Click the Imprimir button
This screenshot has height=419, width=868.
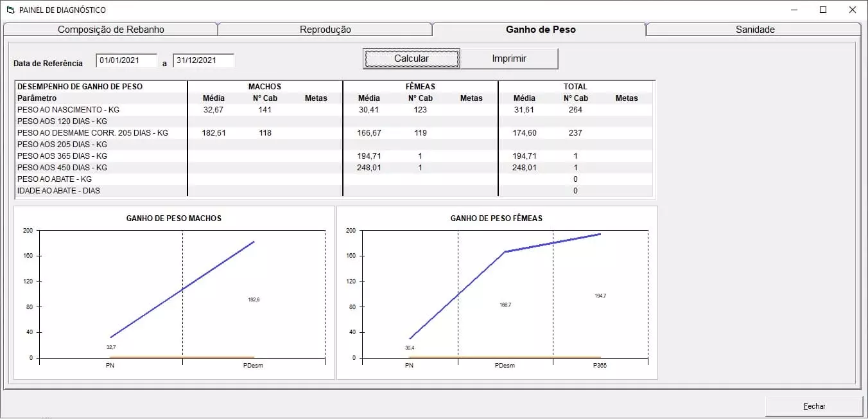(x=509, y=58)
